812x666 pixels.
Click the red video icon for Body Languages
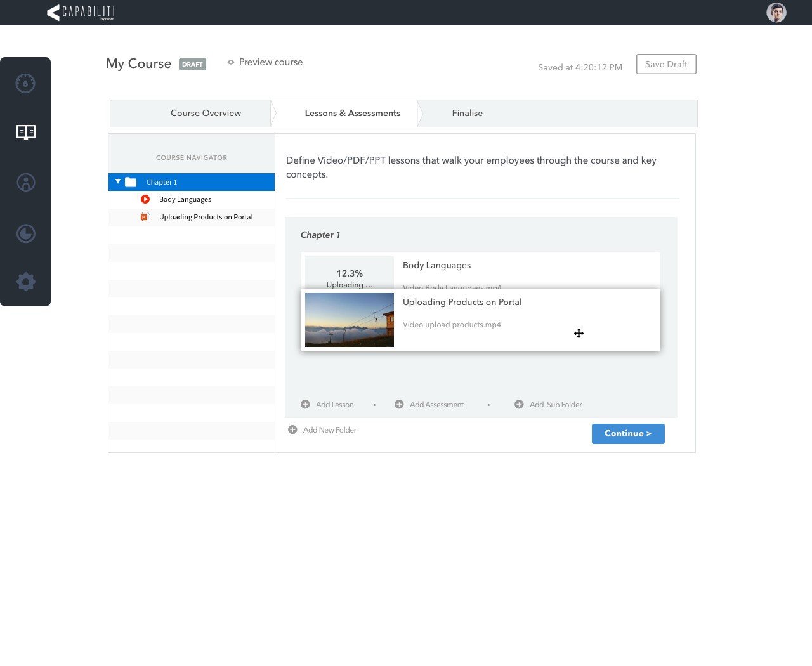(145, 199)
